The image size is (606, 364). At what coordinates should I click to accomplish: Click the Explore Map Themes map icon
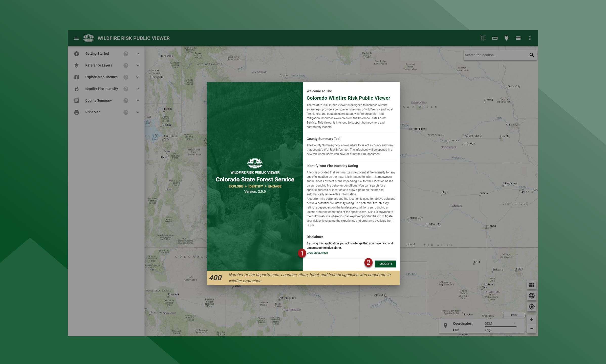pos(76,77)
